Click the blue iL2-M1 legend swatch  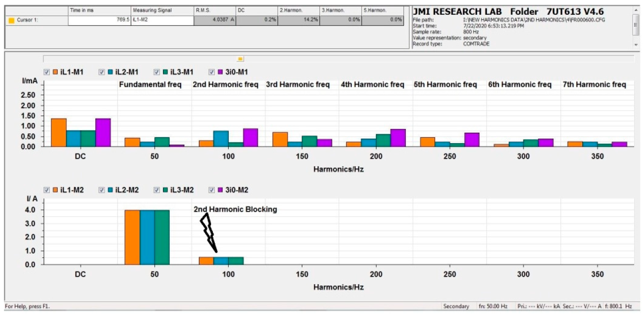[x=110, y=72]
